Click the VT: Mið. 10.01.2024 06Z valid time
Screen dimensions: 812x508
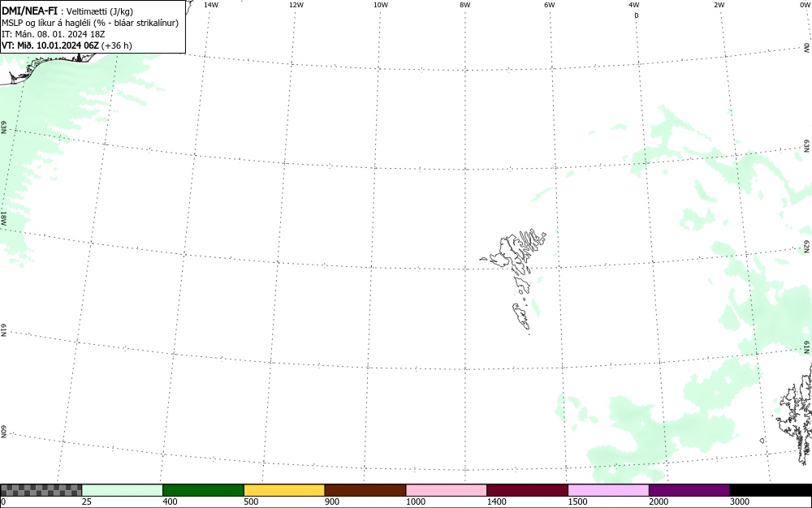(x=50, y=45)
